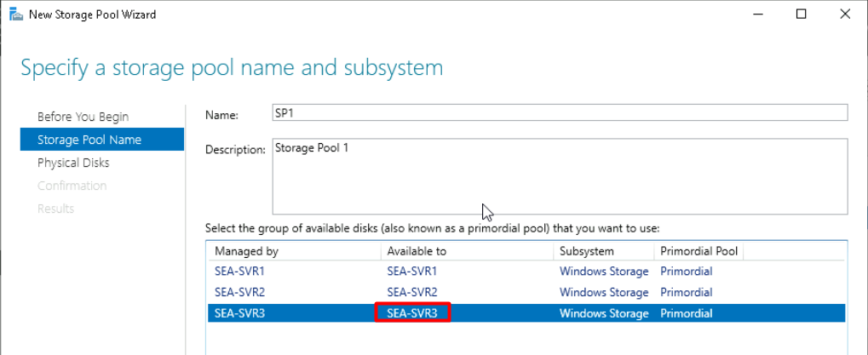Go to the Physical Disks step

tap(73, 163)
